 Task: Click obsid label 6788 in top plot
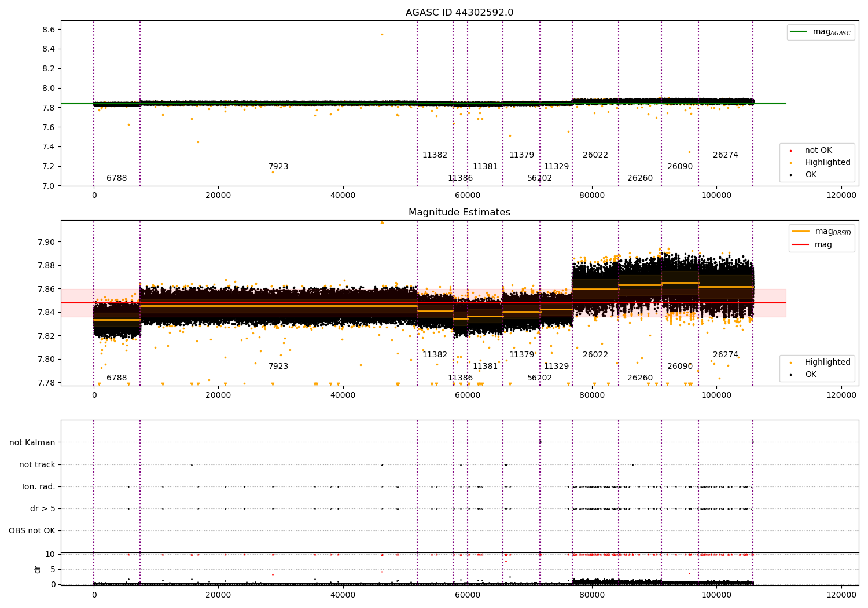[116, 178]
